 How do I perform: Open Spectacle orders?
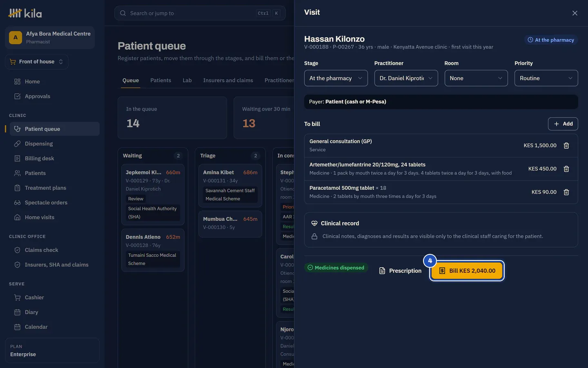(x=54, y=202)
